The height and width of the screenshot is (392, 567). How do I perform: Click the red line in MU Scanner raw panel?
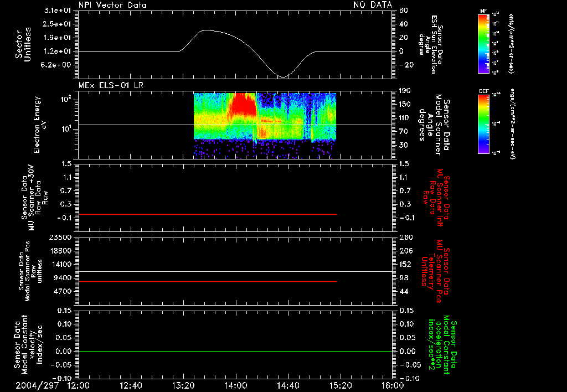208,214
